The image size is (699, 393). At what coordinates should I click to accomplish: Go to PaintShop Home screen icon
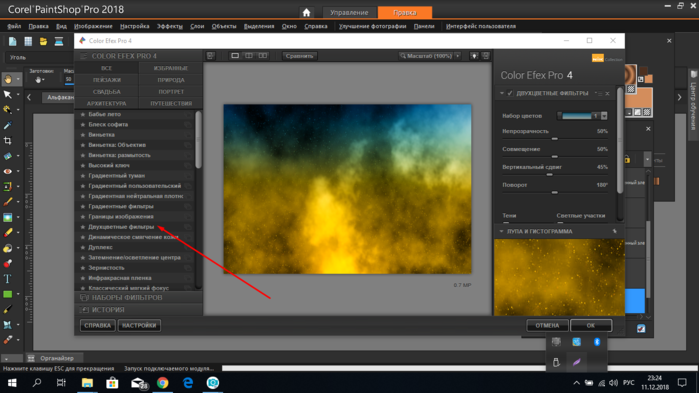click(306, 12)
